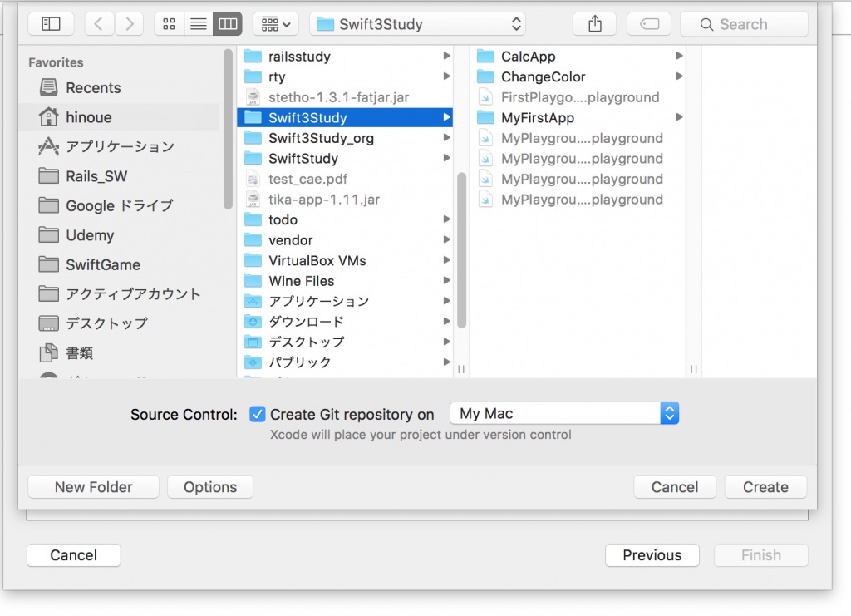The width and height of the screenshot is (851, 616).
Task: Open the item arrangement dropdown
Action: [x=275, y=24]
